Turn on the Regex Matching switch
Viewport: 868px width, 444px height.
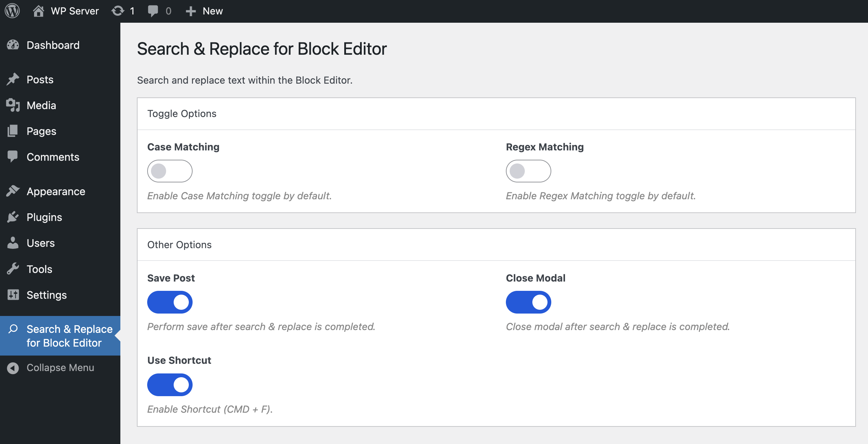[528, 171]
